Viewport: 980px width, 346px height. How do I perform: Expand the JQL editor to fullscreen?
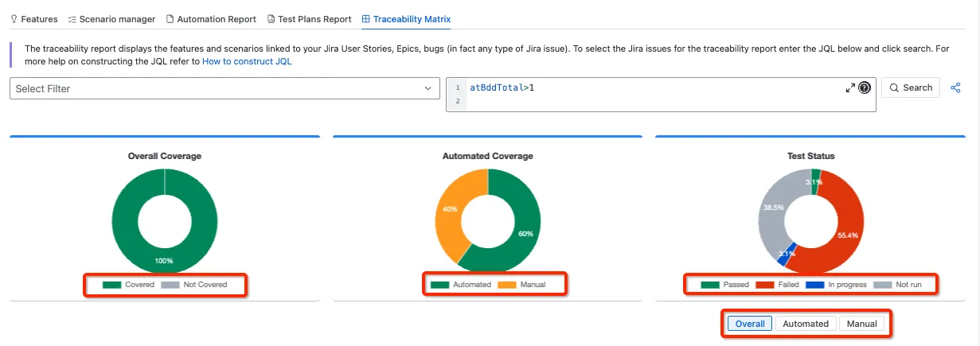click(849, 87)
